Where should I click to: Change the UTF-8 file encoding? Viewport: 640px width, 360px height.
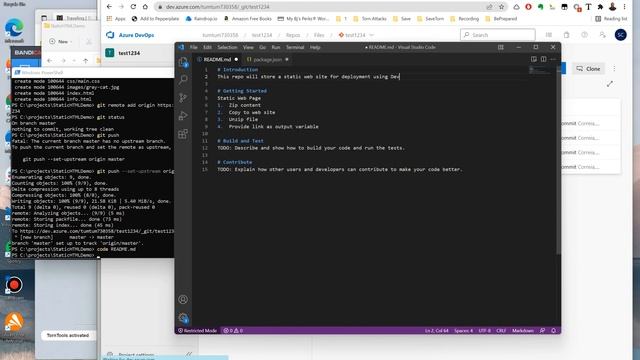pyautogui.click(x=484, y=331)
